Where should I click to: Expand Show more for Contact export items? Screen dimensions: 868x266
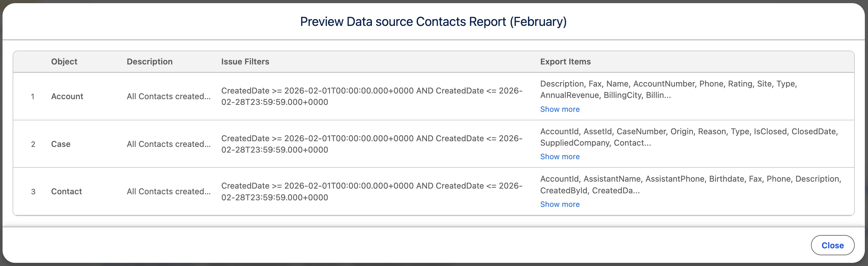coord(560,204)
